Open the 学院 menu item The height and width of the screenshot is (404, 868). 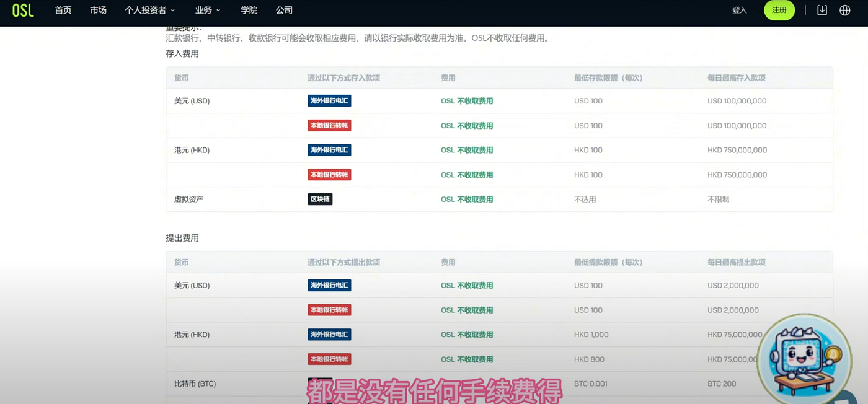click(x=249, y=10)
